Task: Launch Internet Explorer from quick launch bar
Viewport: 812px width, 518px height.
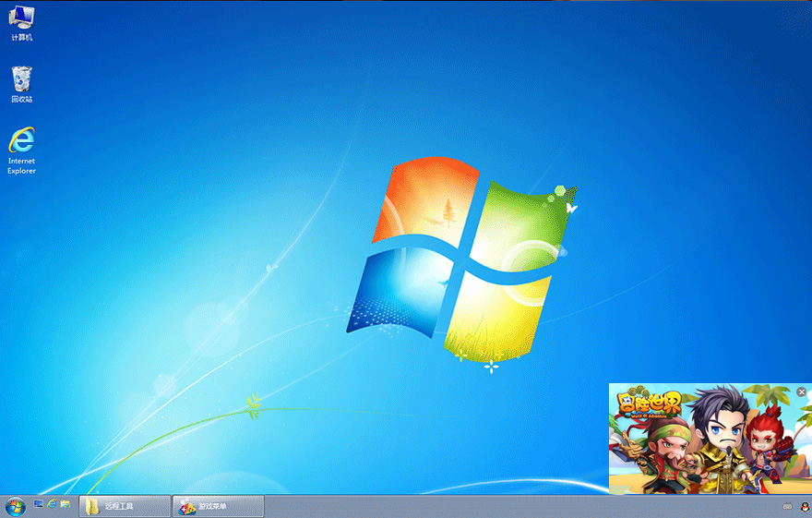Action: click(x=52, y=504)
